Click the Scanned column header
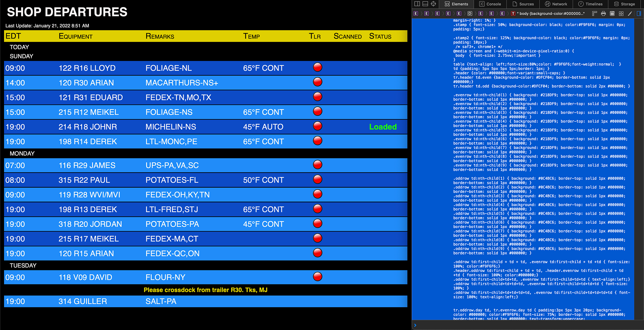 (347, 36)
